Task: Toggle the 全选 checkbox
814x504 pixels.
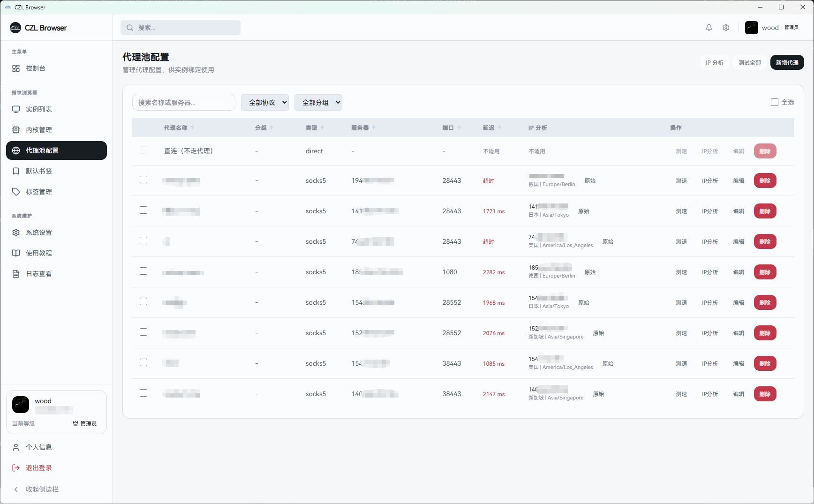Action: (775, 102)
